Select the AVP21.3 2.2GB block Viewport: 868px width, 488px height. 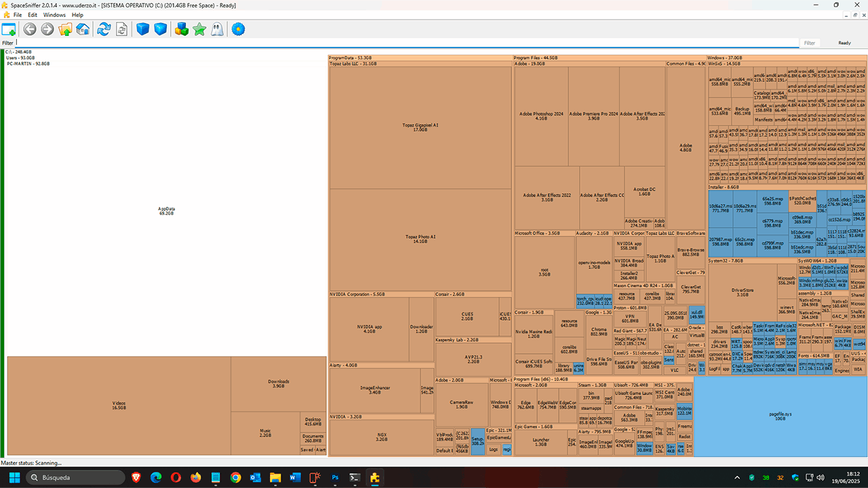click(473, 359)
